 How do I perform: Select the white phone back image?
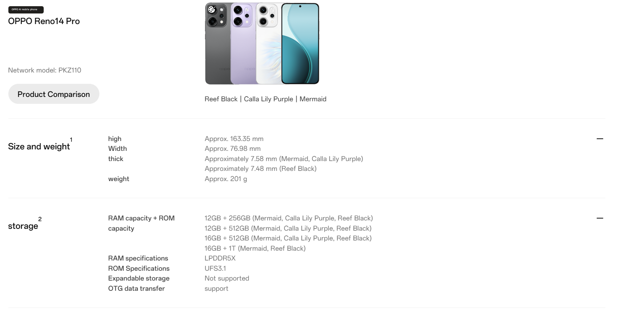pyautogui.click(x=269, y=44)
